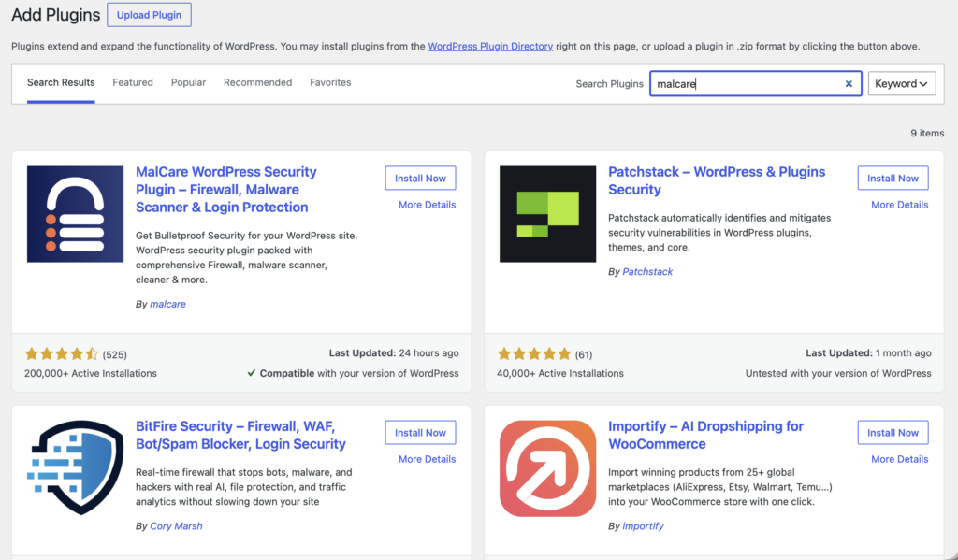Open More Details for MalCare
Viewport: 958px width, 560px height.
[x=427, y=205]
